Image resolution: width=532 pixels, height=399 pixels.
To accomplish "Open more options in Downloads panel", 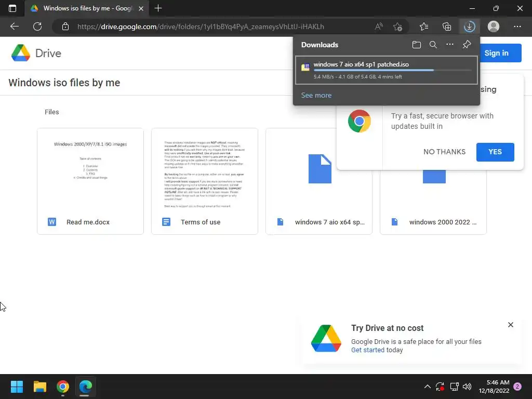I will (449, 45).
